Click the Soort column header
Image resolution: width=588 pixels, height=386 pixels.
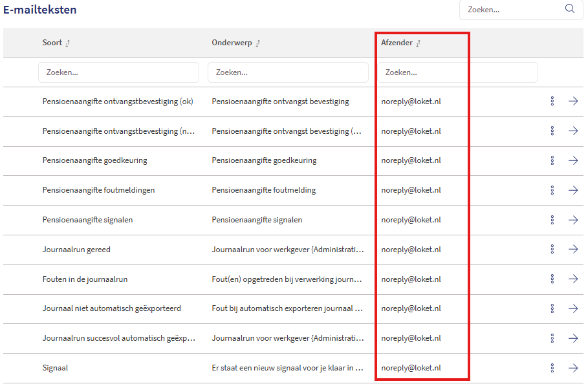click(x=52, y=43)
